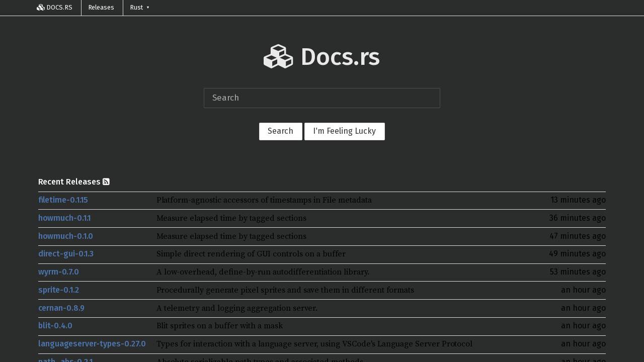Open the blit-0.4.0 release link
The image size is (644, 362).
(55, 326)
